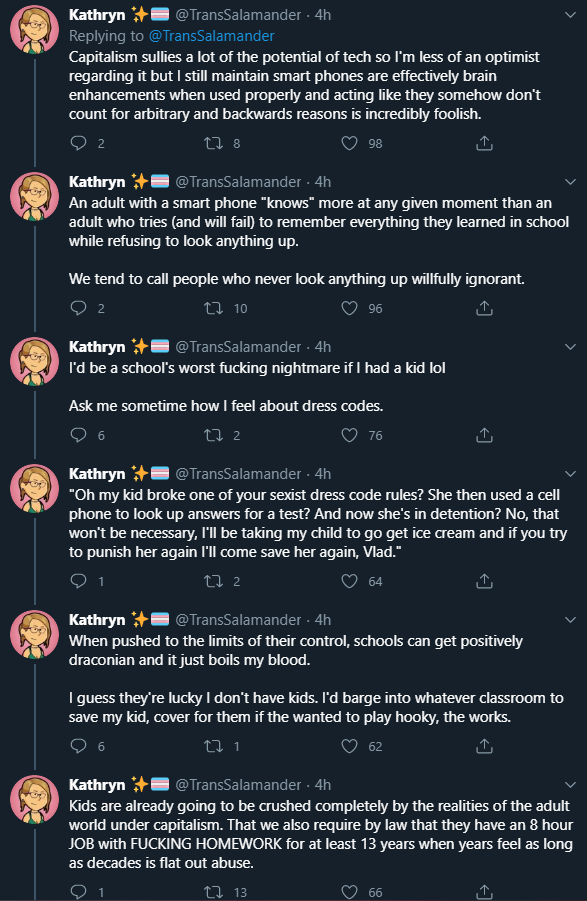587x901 pixels.
Task: Open the 4h timestamp of the last tweet
Action: (323, 784)
